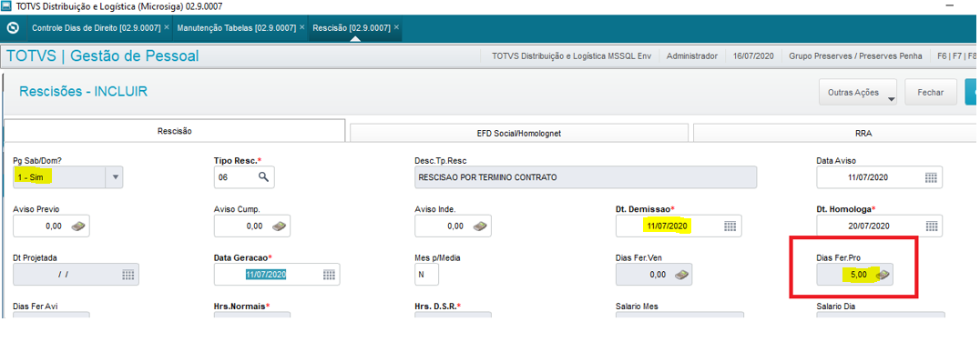Screen dimensions: 980x362
Task: Open the Dt. Demissao calendar picker
Action: click(x=730, y=226)
